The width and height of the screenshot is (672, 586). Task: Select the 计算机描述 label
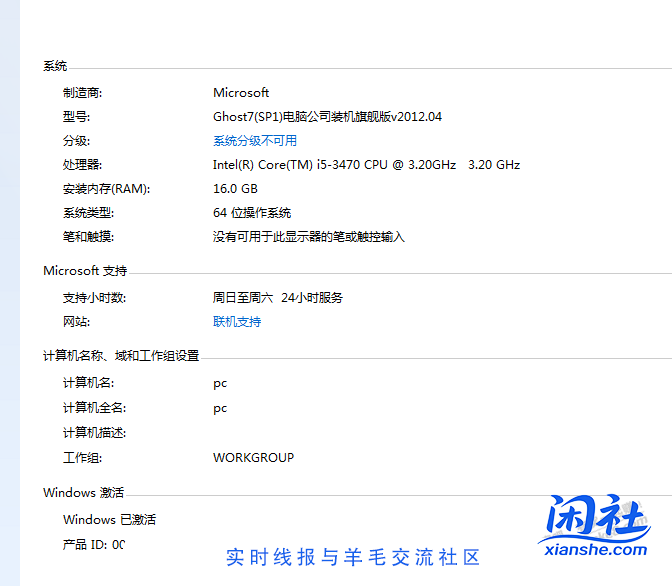tap(94, 433)
